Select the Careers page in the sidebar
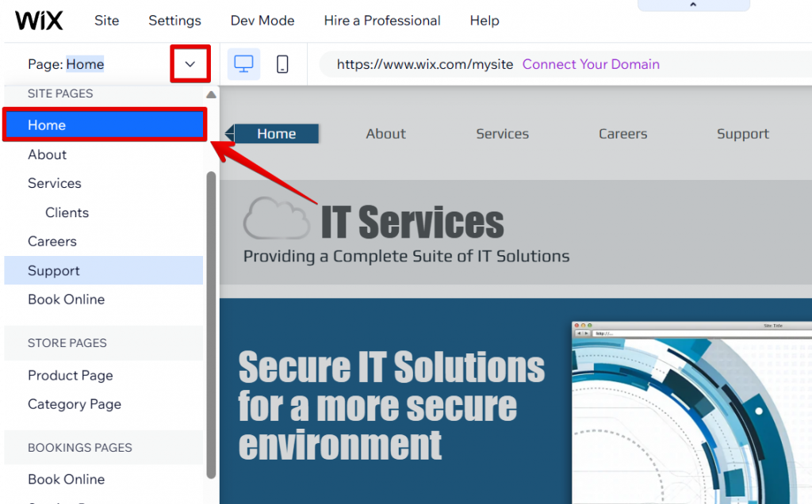Image resolution: width=812 pixels, height=504 pixels. click(x=52, y=241)
